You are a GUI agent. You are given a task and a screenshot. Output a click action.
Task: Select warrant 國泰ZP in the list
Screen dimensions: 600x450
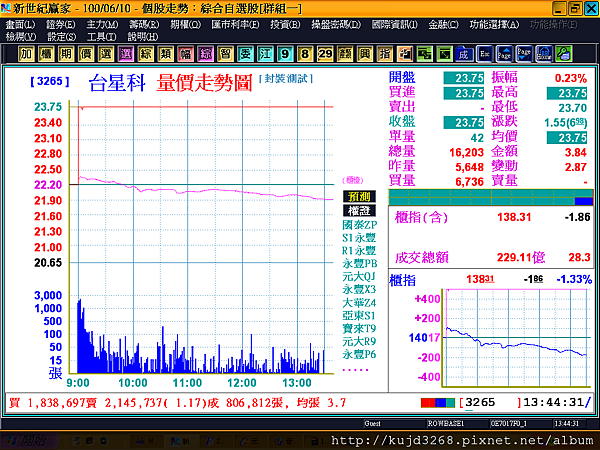point(359,225)
